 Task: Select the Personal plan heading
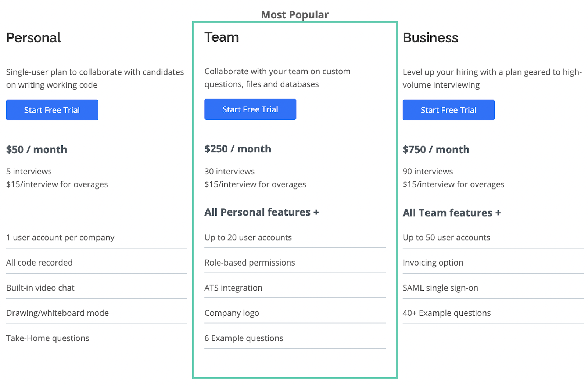point(34,38)
